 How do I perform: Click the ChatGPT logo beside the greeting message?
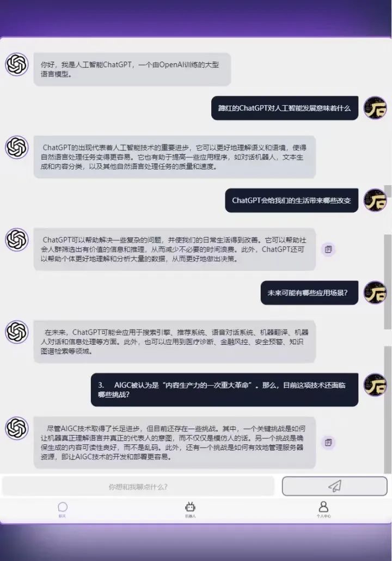[x=17, y=64]
